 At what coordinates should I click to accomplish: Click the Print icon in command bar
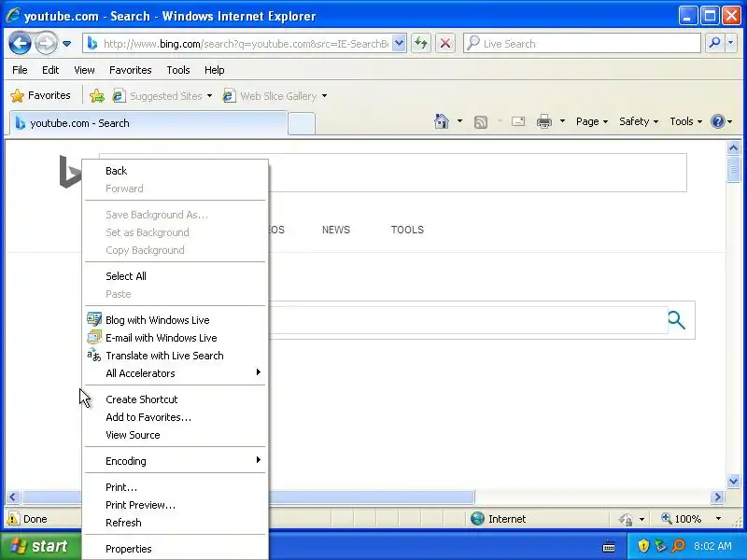point(544,121)
